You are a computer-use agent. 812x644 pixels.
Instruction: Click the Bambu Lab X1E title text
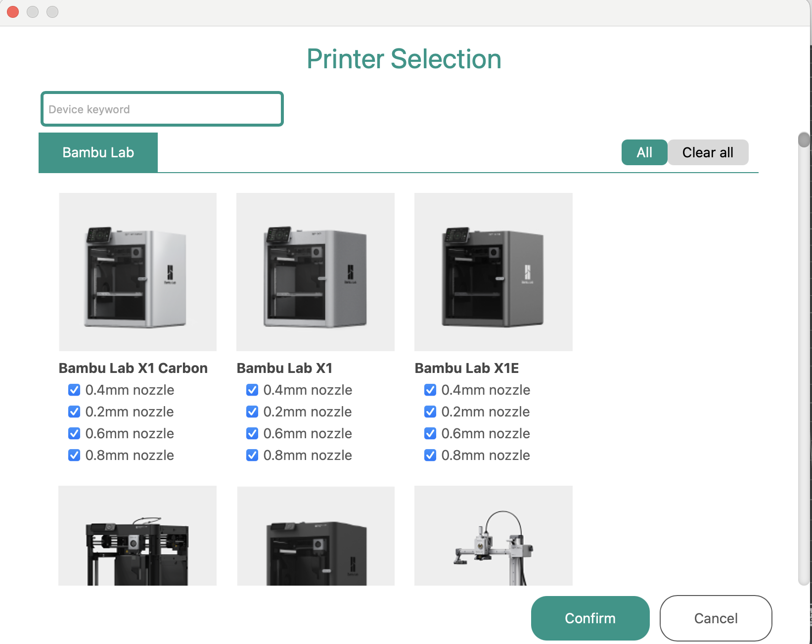(x=466, y=368)
